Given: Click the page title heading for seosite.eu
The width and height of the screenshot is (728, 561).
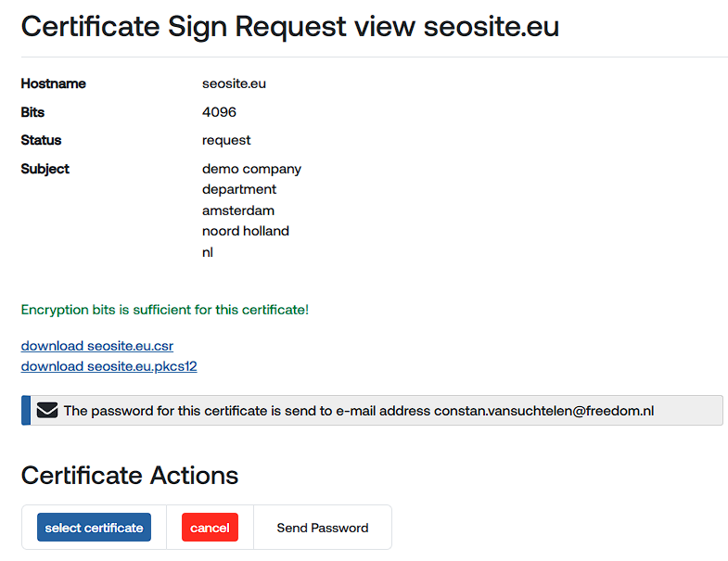Looking at the screenshot, I should [289, 26].
